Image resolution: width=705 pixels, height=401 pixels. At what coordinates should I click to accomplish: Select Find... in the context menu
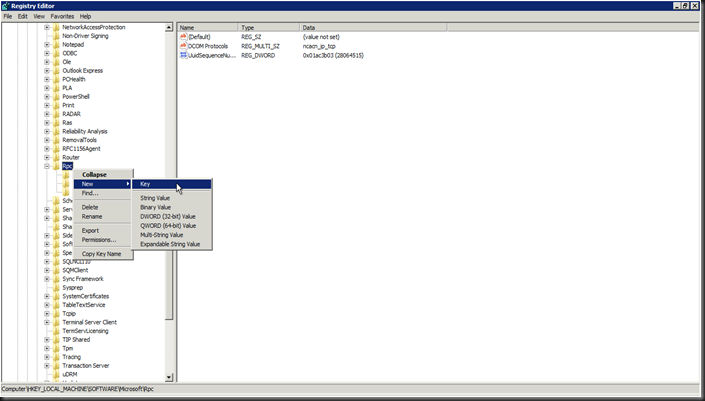[x=103, y=193]
